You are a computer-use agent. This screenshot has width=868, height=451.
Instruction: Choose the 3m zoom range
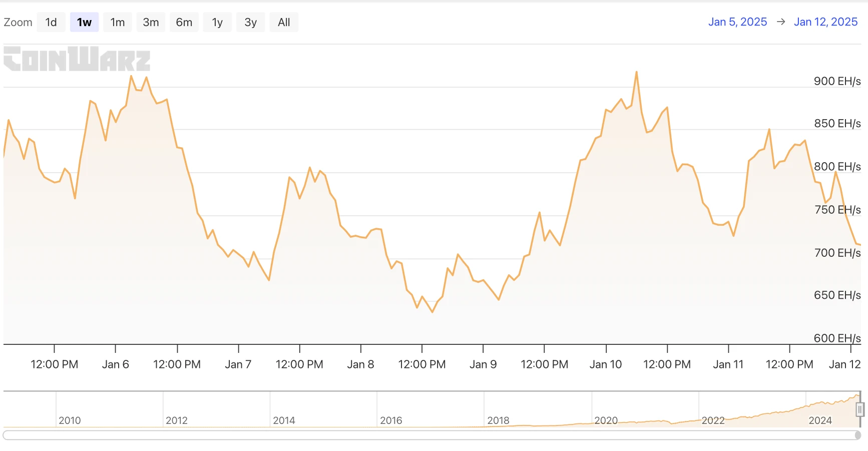[151, 23]
